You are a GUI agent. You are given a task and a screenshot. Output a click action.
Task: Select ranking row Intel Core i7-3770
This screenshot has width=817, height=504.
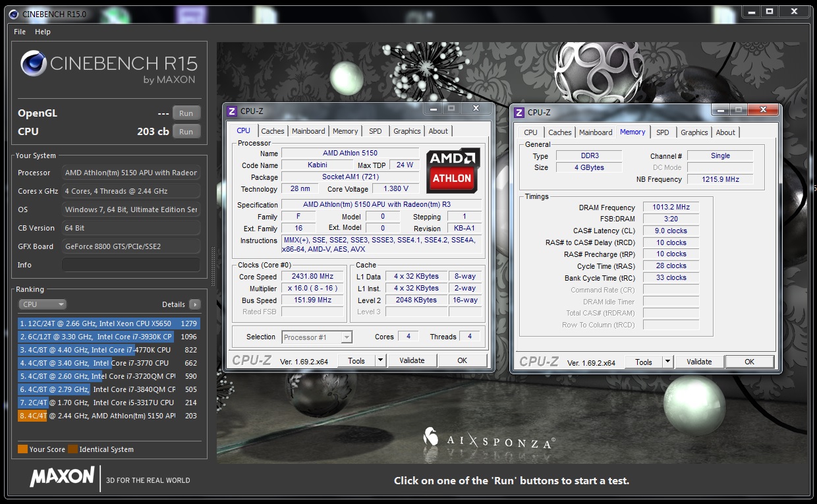[109, 363]
